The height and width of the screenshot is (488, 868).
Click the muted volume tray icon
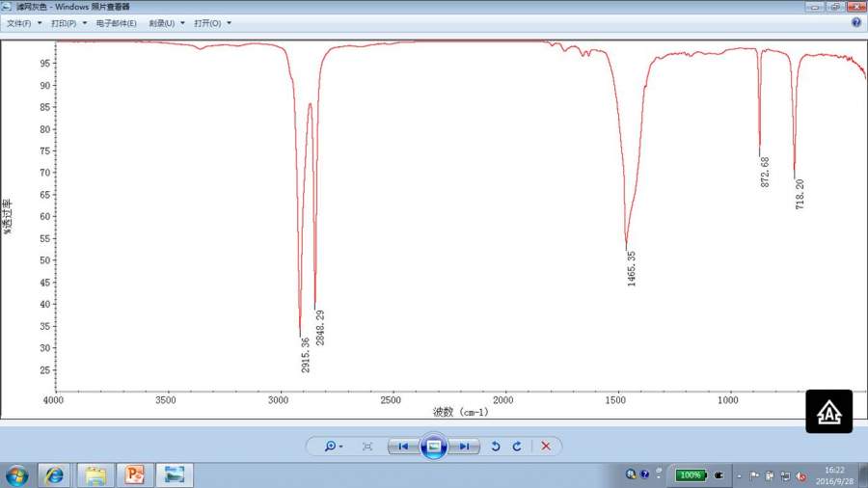point(801,475)
